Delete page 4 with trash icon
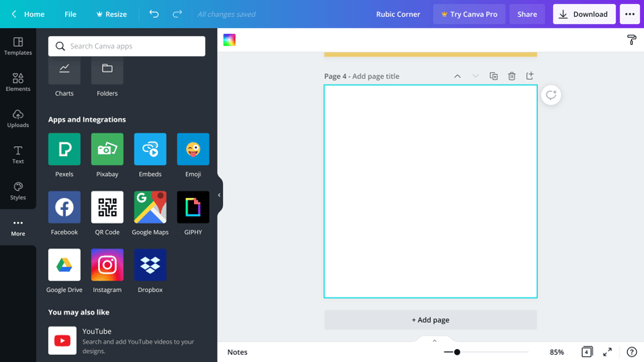Image resolution: width=644 pixels, height=362 pixels. click(511, 76)
